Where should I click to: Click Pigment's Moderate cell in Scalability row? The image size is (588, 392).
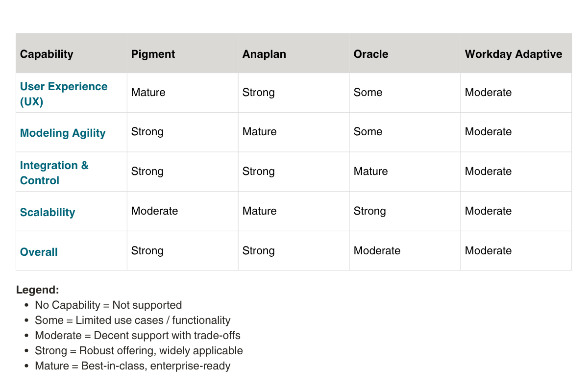coord(154,211)
